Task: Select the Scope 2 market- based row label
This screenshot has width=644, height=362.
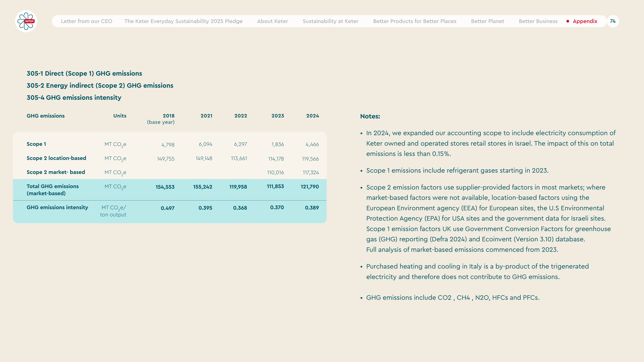Action: pos(56,172)
